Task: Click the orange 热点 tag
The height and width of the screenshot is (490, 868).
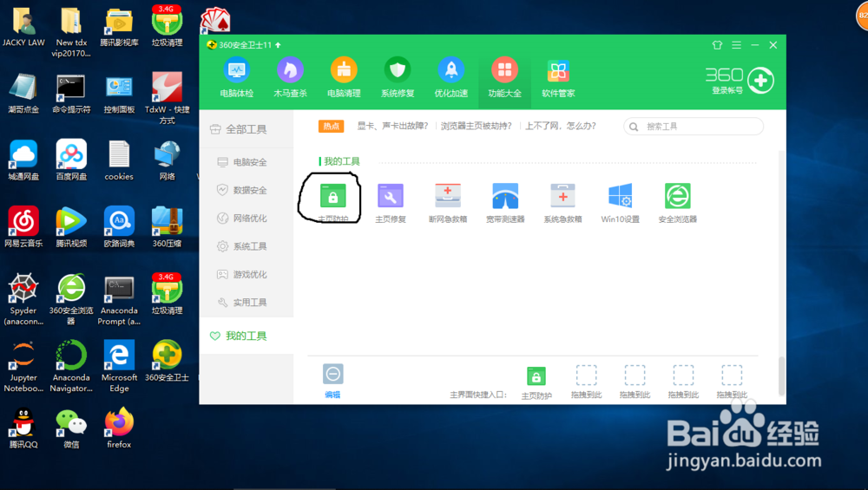Action: [331, 126]
